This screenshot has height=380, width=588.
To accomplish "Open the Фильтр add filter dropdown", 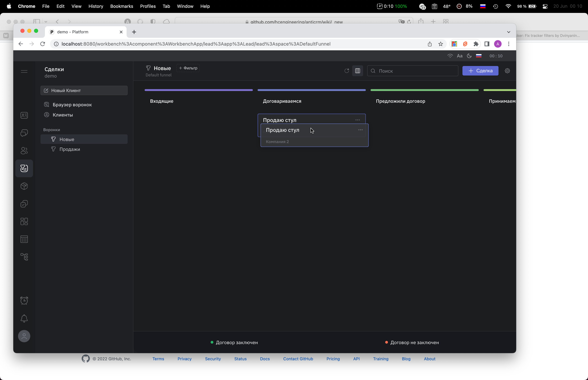I will coord(188,68).
